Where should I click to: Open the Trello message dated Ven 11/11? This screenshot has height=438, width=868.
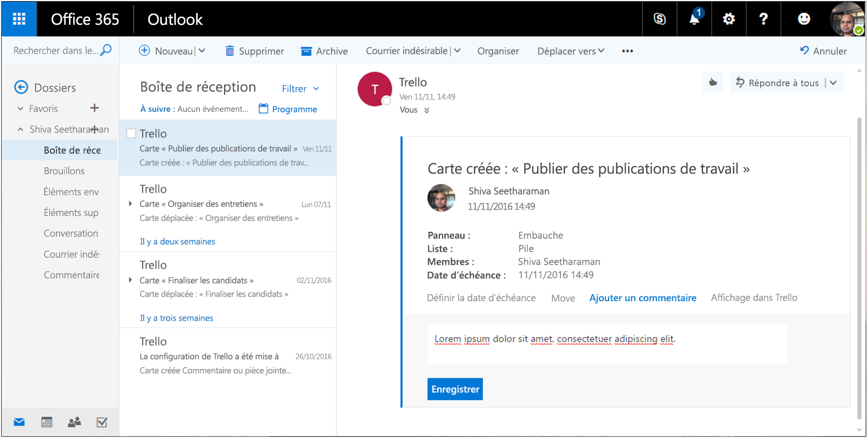tap(228, 148)
